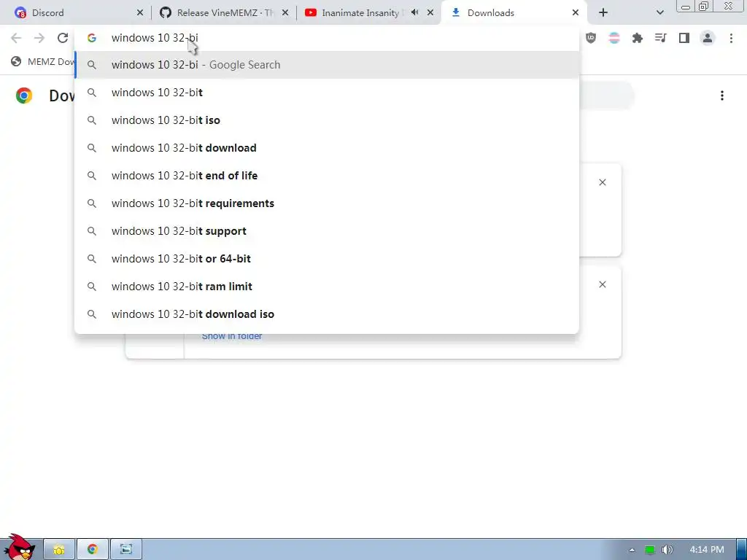Reload the page
The width and height of the screenshot is (747, 560).
point(63,38)
